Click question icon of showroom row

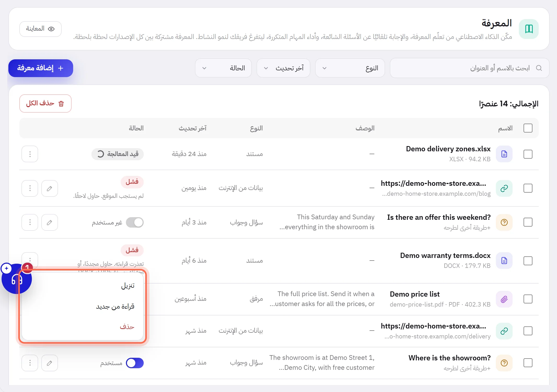coord(504,363)
